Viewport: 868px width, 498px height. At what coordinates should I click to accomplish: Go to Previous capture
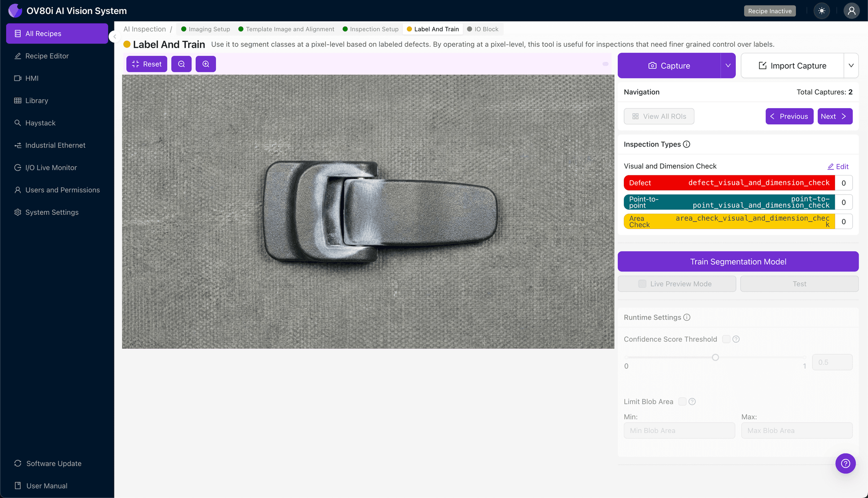[790, 117]
